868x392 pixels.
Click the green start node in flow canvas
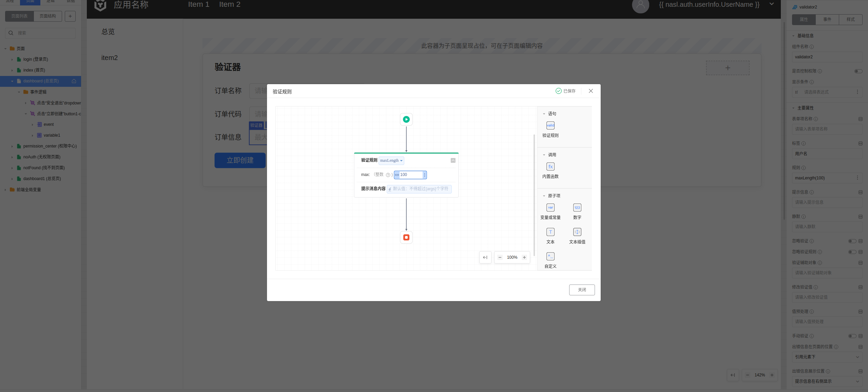coord(406,119)
